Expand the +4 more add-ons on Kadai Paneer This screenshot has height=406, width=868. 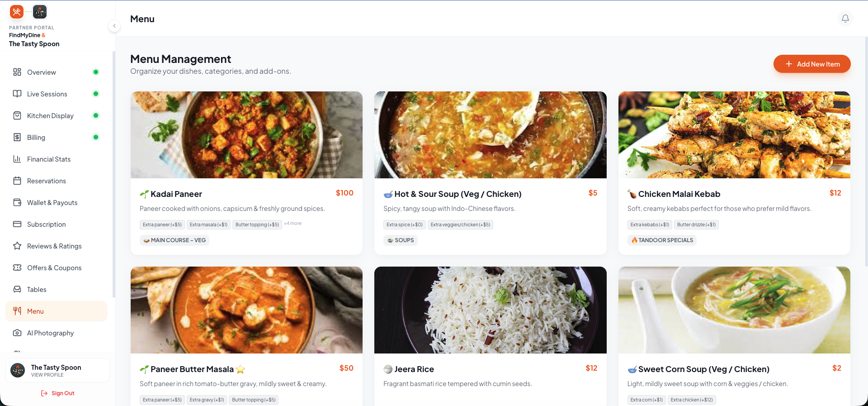[292, 223]
